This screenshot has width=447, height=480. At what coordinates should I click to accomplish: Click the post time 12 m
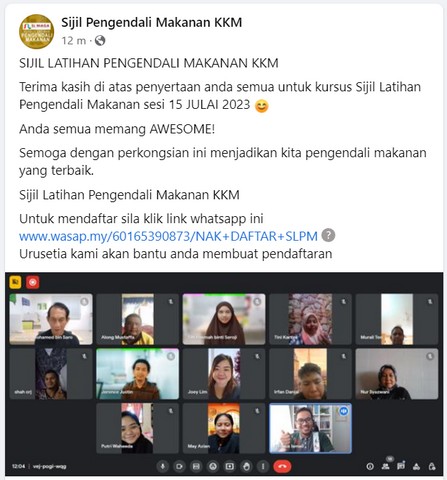[x=73, y=41]
